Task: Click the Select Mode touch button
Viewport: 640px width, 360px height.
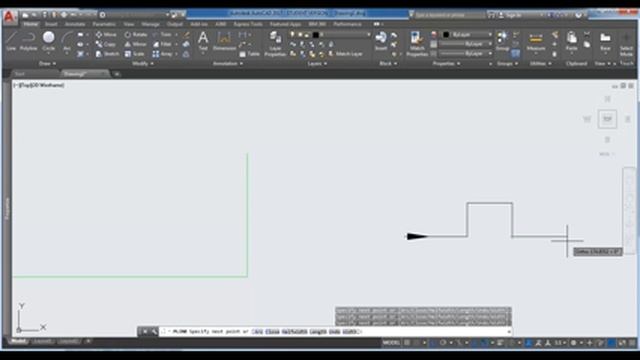Action: (626, 44)
